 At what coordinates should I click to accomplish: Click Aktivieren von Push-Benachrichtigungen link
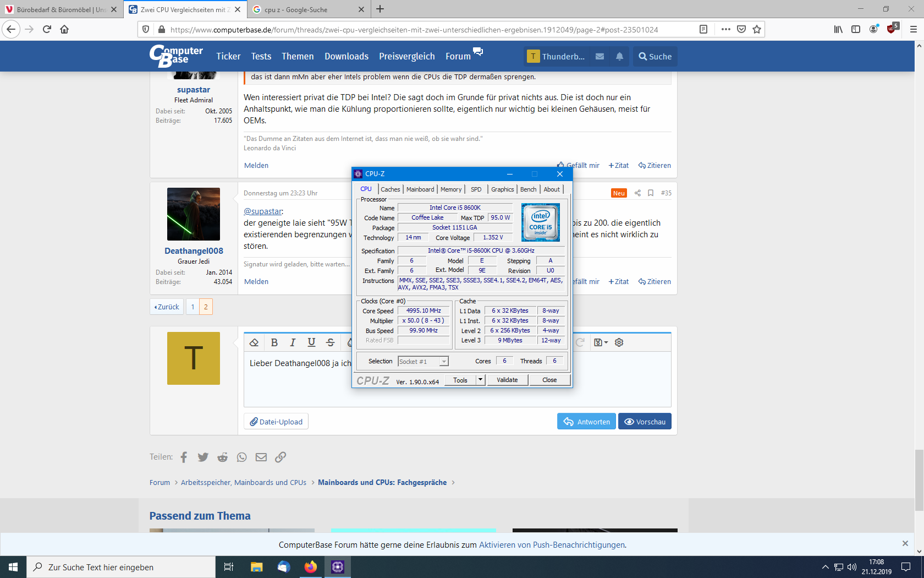coord(552,545)
